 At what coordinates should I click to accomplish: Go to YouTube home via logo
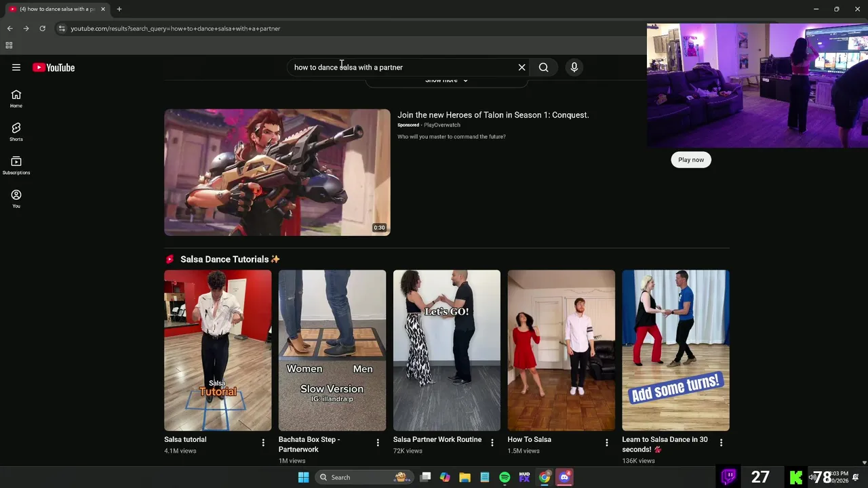54,67
